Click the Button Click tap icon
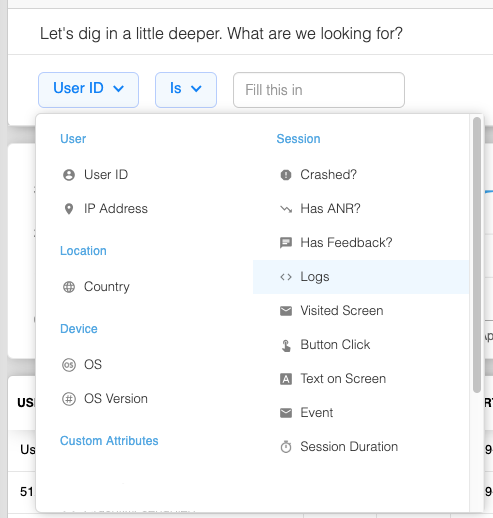The image size is (493, 518). pyautogui.click(x=286, y=345)
